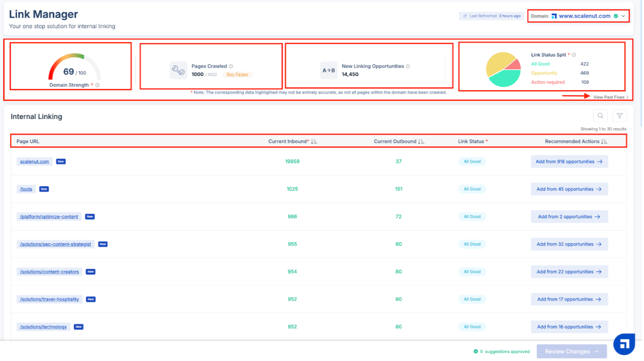The image size is (644, 361).
Task: Click the refresh icon near Last Refreshed
Action: click(464, 16)
